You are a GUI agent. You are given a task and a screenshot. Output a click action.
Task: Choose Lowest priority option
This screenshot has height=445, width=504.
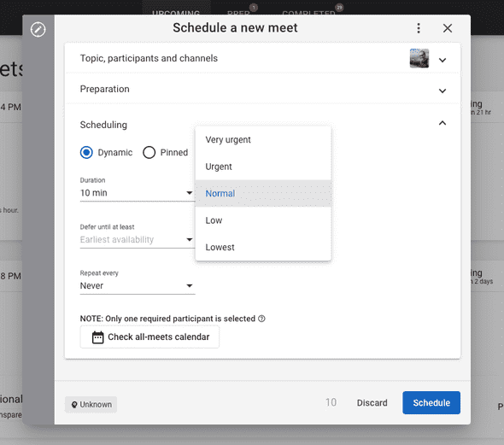pyautogui.click(x=263, y=248)
